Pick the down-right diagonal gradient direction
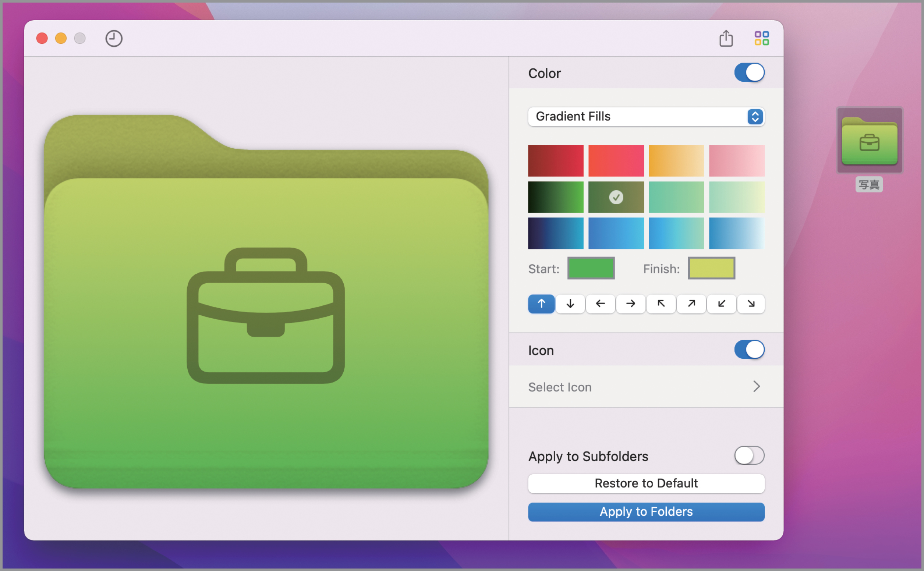The image size is (924, 571). coord(751,304)
